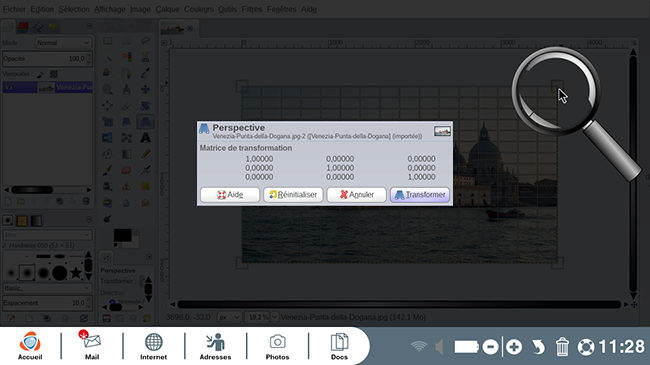Select the Move tool
Screen dimensions: 650x365
145,89
